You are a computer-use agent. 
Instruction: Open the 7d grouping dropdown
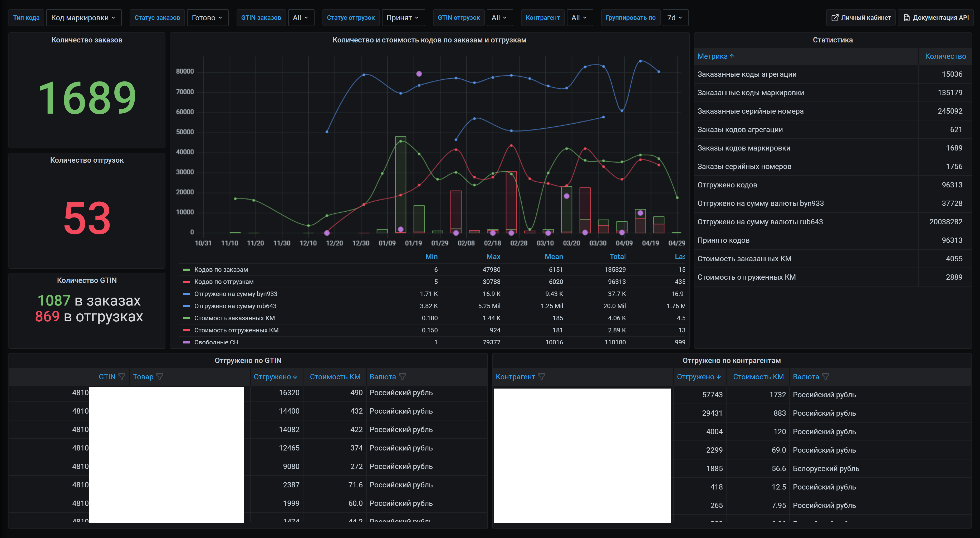point(675,18)
